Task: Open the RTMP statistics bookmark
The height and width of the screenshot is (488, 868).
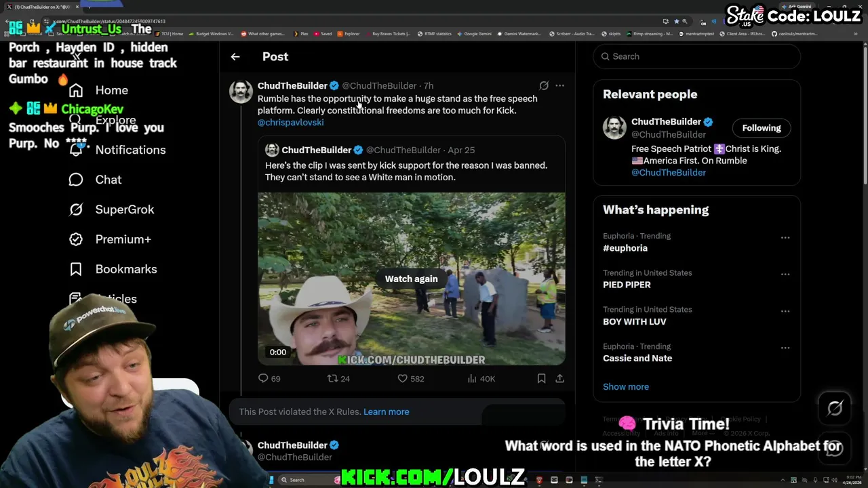Action: pyautogui.click(x=434, y=34)
